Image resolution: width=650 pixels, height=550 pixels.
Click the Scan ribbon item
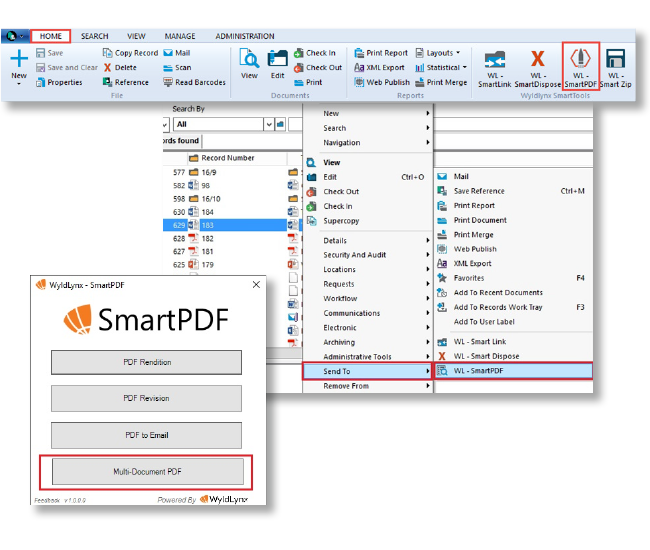[x=177, y=68]
